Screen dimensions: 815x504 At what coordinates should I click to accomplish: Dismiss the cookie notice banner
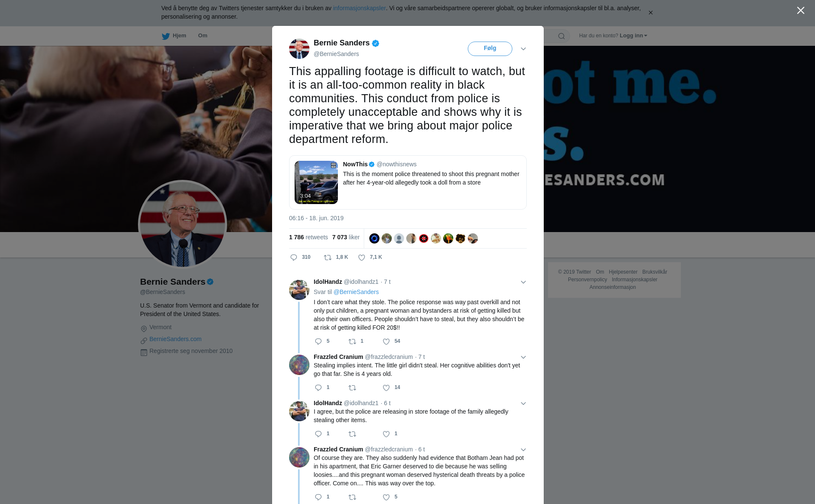(650, 13)
